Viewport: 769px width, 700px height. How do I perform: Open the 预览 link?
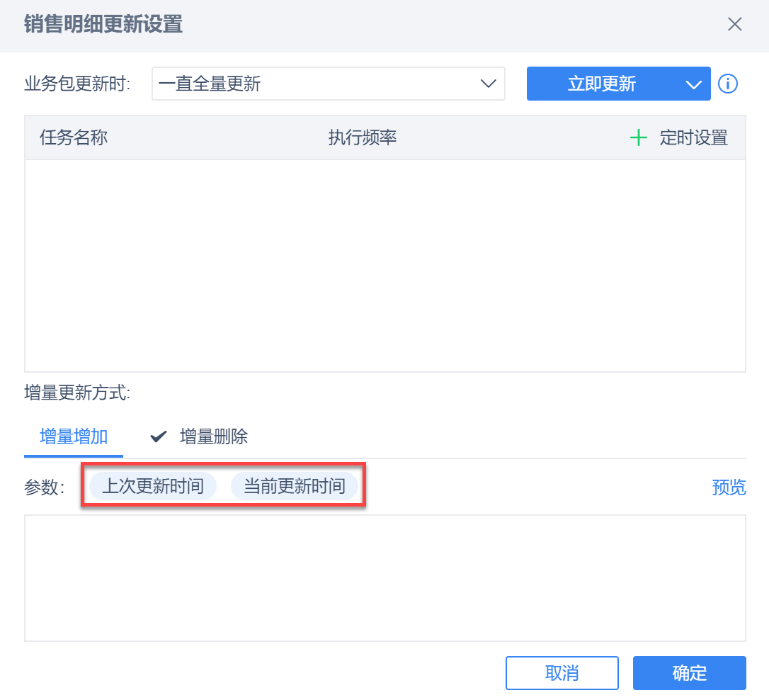(729, 487)
